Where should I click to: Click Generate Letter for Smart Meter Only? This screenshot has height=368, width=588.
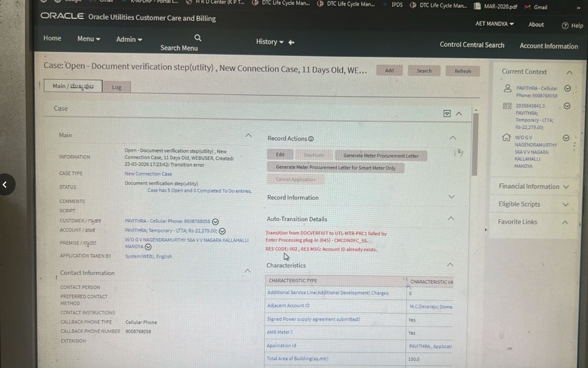click(x=336, y=167)
